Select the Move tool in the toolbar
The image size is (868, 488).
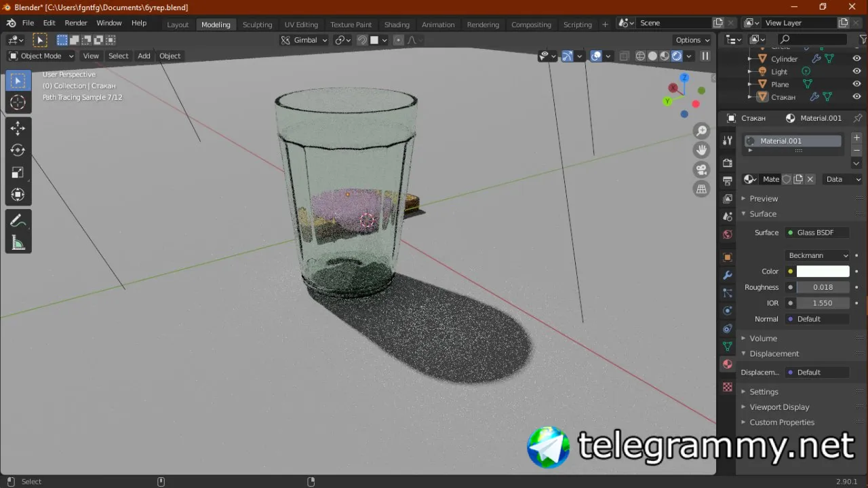pos(18,128)
